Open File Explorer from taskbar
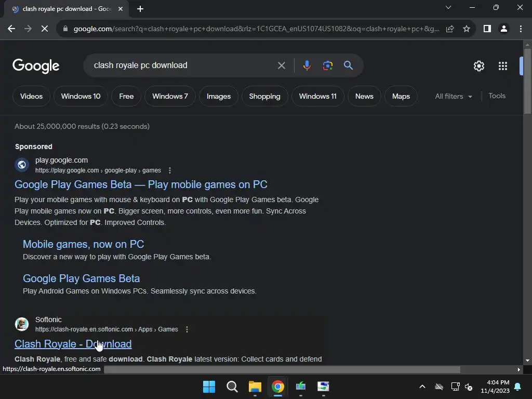Screen dimensions: 532x399 point(255,387)
